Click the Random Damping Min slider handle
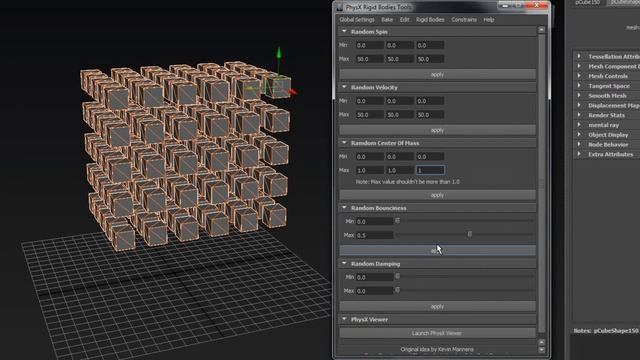Viewport: 640px width, 360px height. pyautogui.click(x=398, y=276)
